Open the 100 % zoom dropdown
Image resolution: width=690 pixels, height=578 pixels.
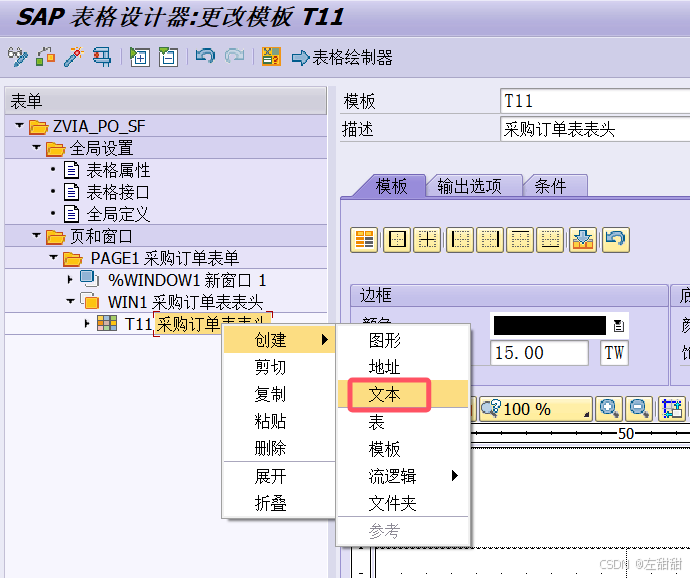pos(536,409)
